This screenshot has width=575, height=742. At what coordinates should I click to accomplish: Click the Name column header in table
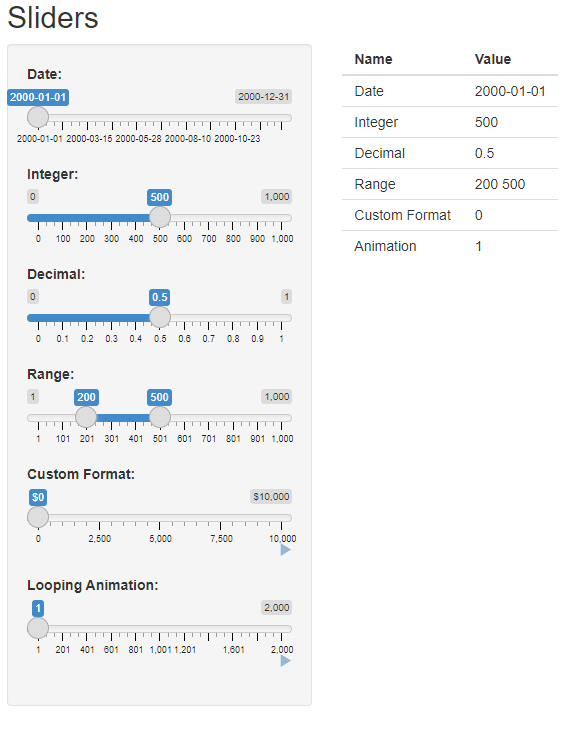coord(373,59)
